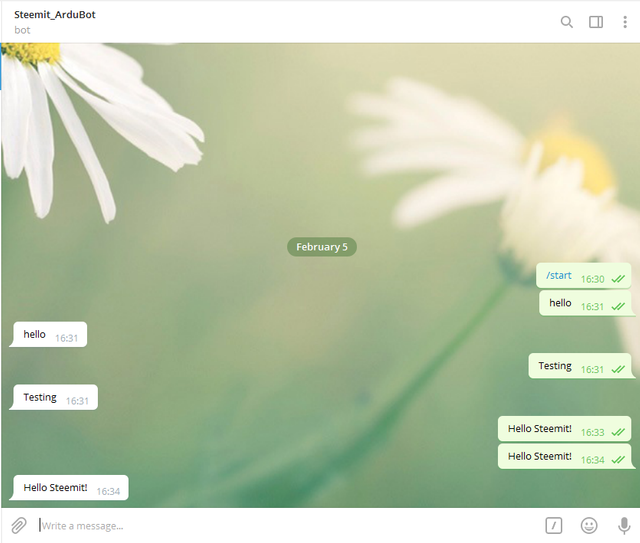Toggle the right sidebar panel icon
Image resolution: width=640 pixels, height=543 pixels.
tap(596, 22)
